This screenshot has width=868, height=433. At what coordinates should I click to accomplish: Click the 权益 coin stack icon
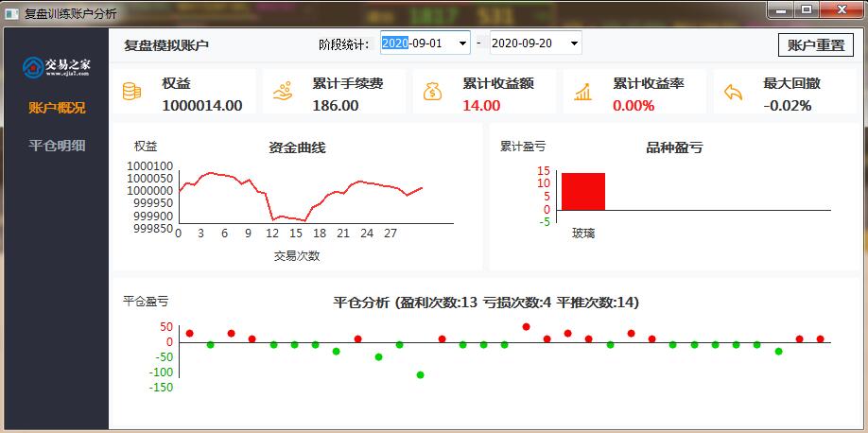coord(131,92)
